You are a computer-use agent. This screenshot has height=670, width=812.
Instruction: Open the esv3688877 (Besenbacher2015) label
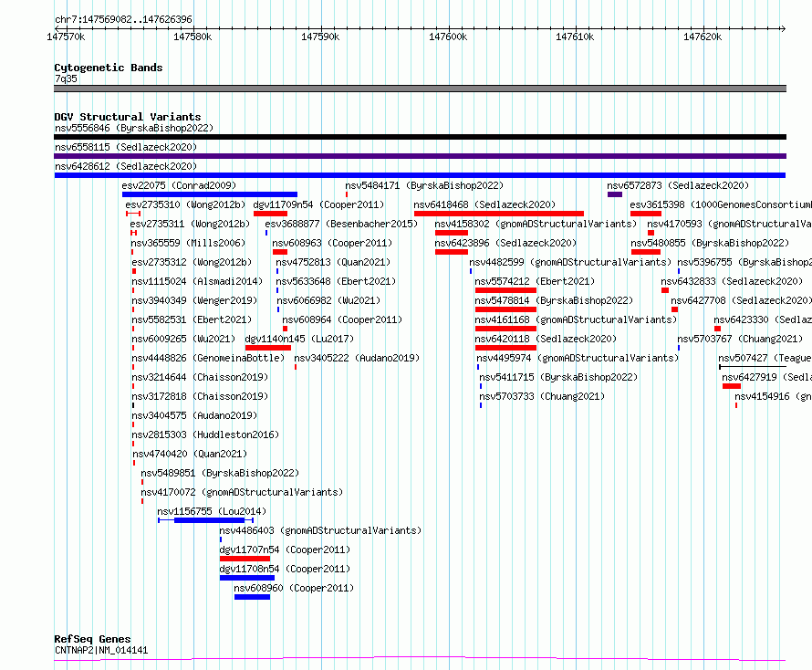pyautogui.click(x=341, y=224)
